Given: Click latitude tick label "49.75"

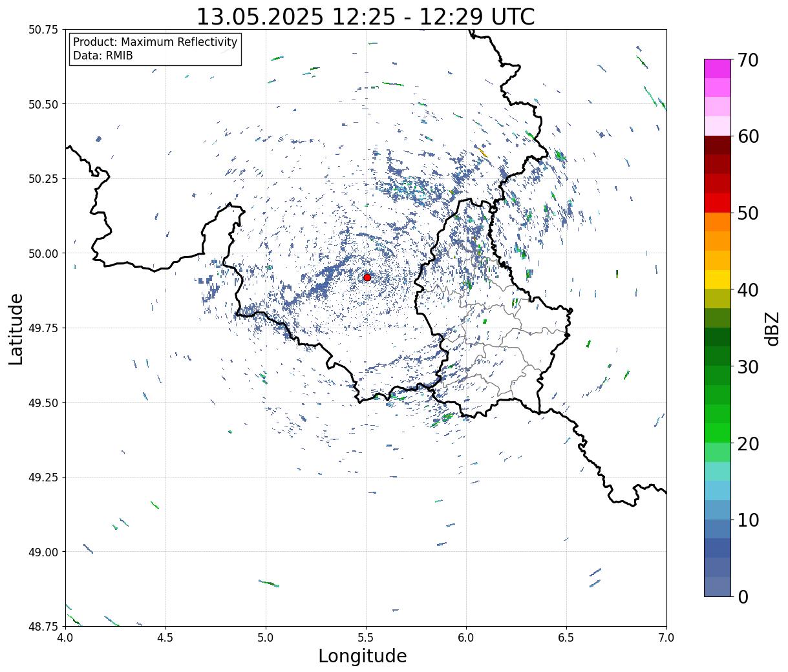Looking at the screenshot, I should (x=43, y=328).
